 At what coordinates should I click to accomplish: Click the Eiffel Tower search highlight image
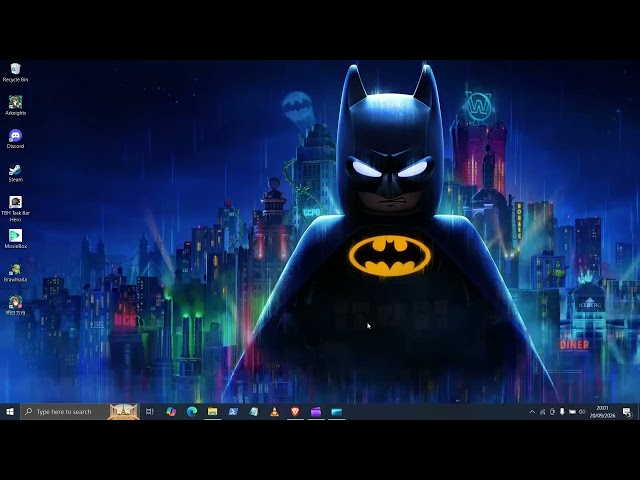123,411
